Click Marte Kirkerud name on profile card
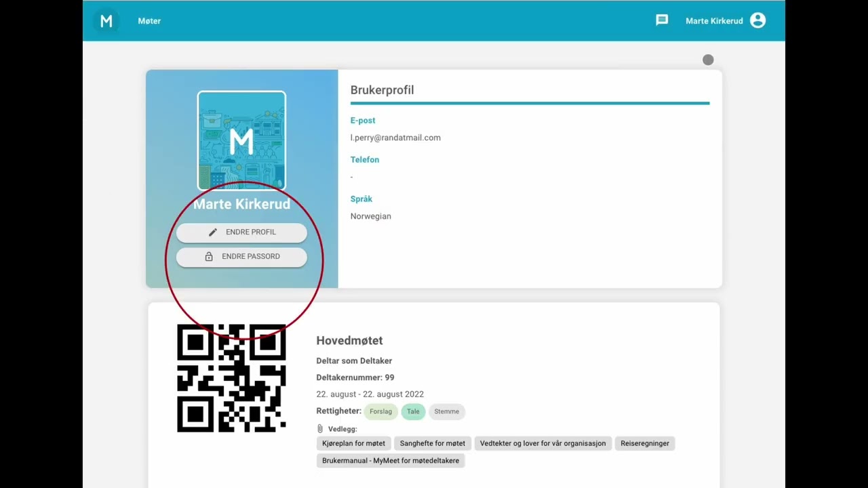Screen dimensions: 868x488 (241, 204)
